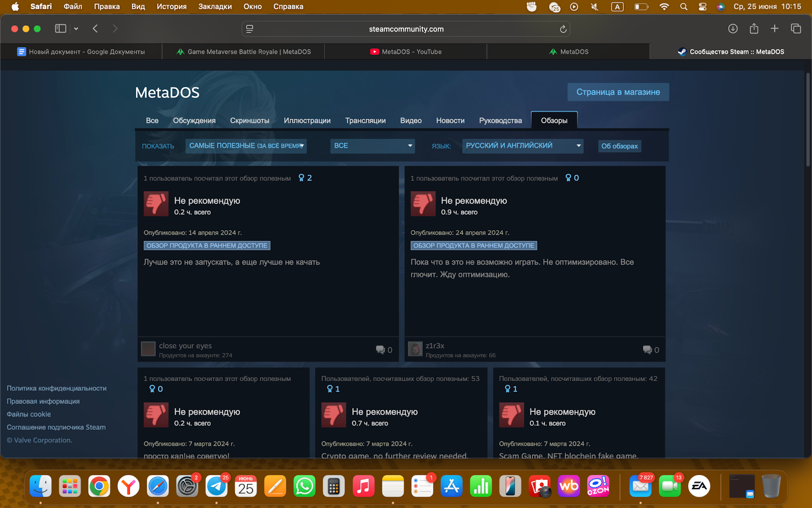Image resolution: width=812 pixels, height=508 pixels.
Task: Open the Новости tab
Action: coord(450,120)
